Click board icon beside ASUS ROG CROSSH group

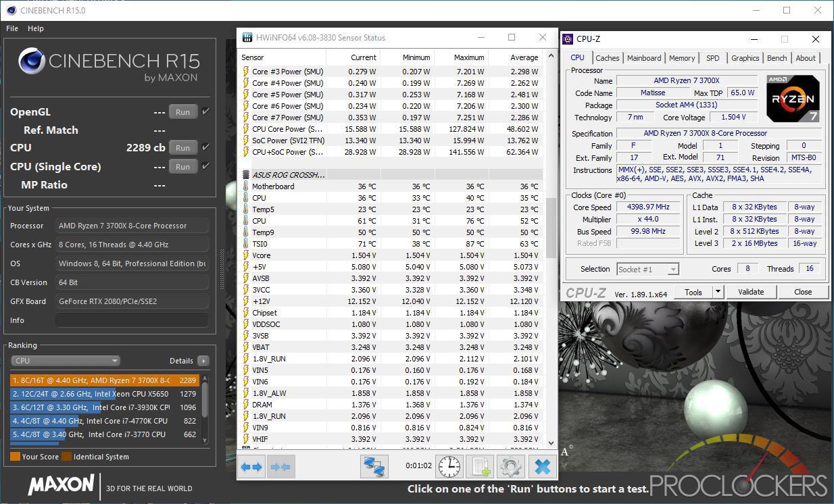(246, 175)
